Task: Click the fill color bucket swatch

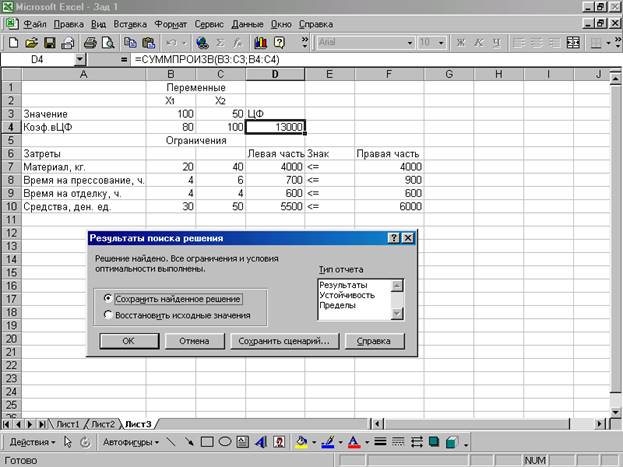Action: (x=300, y=441)
